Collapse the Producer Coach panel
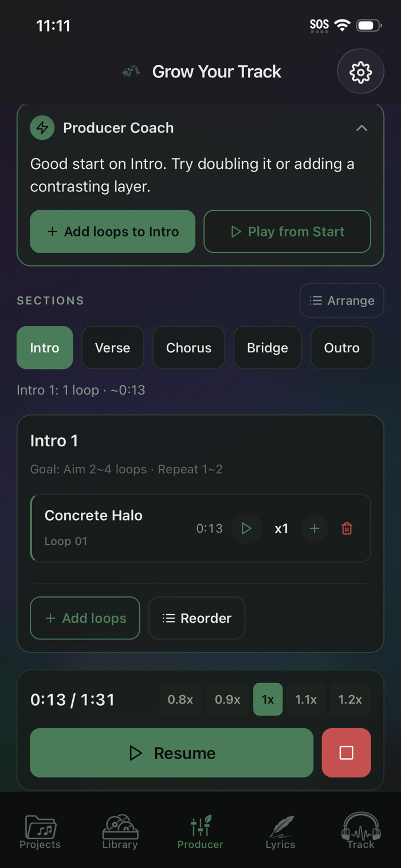The image size is (401, 868). point(361,128)
